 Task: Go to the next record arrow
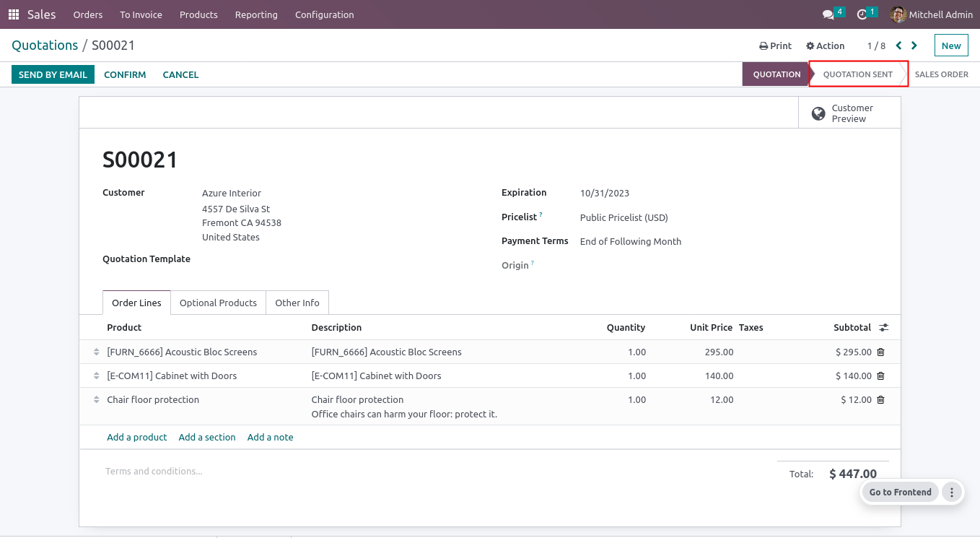click(x=914, y=45)
